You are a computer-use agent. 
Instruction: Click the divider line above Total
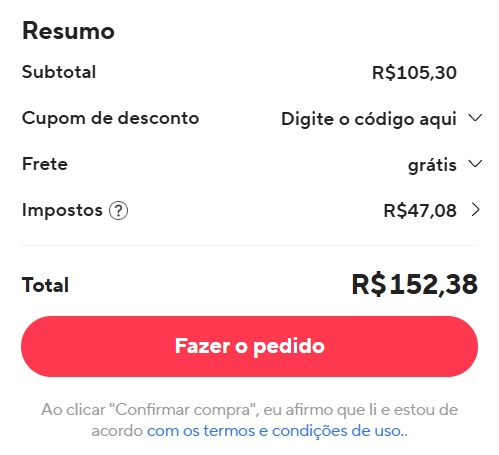coord(249,246)
